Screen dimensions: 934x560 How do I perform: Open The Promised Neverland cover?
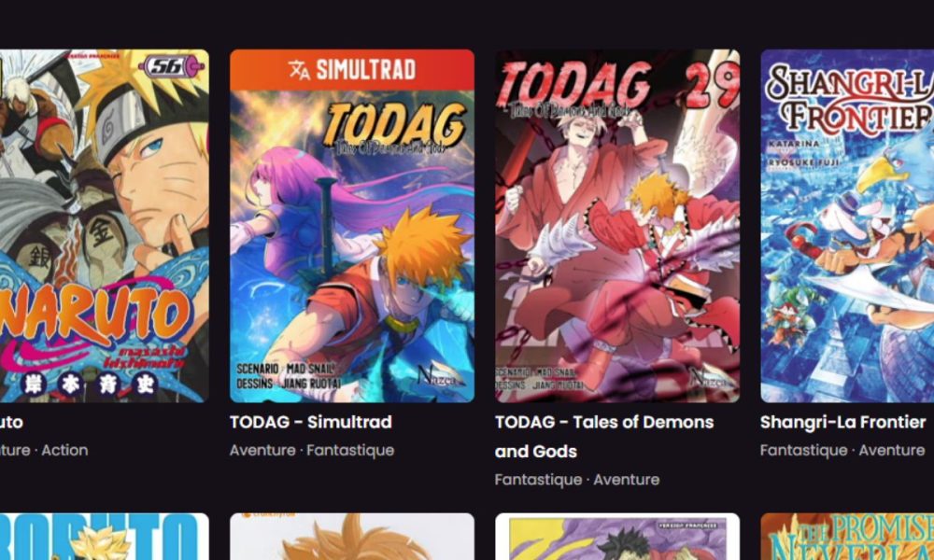click(847, 536)
